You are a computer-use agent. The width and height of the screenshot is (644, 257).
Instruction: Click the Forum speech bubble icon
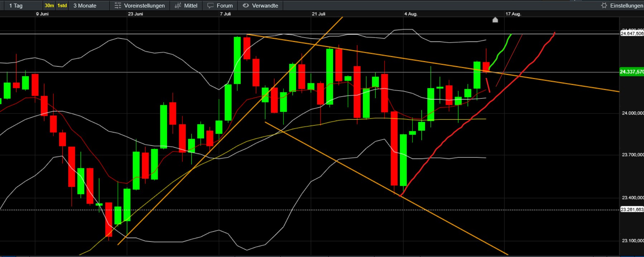(210, 5)
